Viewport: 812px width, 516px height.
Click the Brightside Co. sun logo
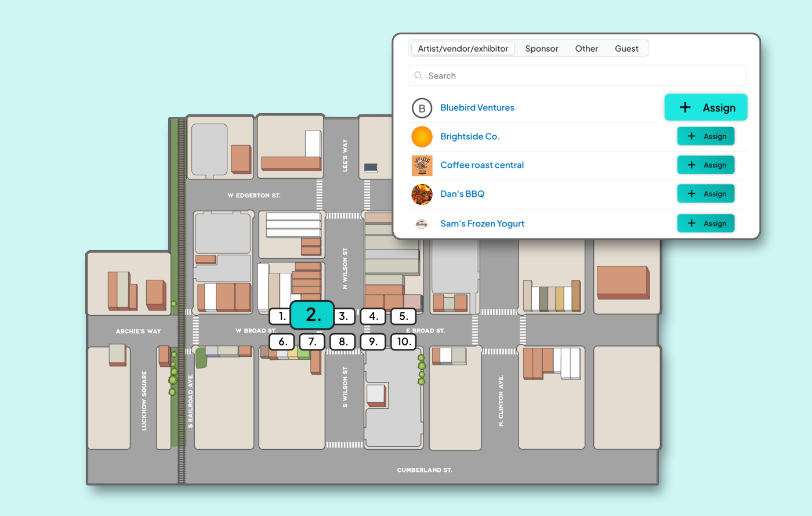(422, 137)
